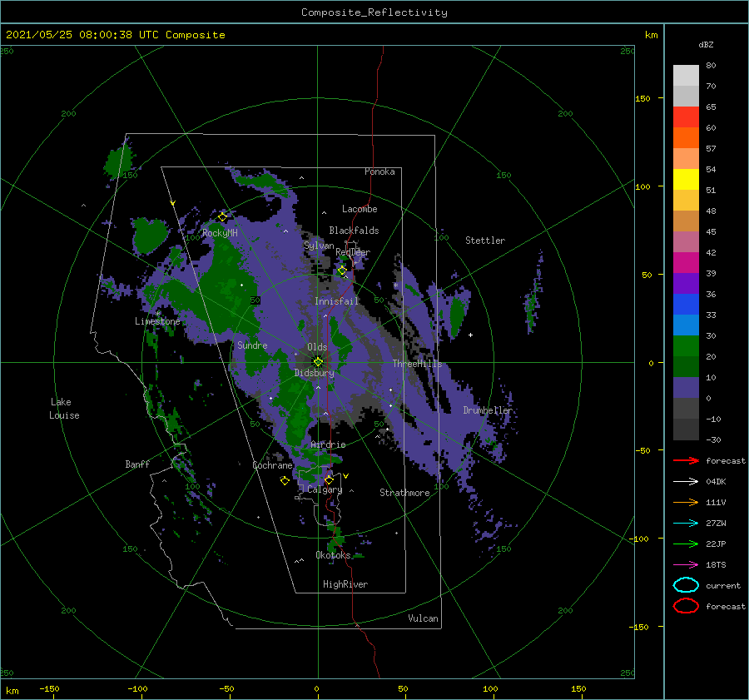Click the Okotoks label
Image resolution: width=749 pixels, height=700 pixels.
pyautogui.click(x=333, y=554)
